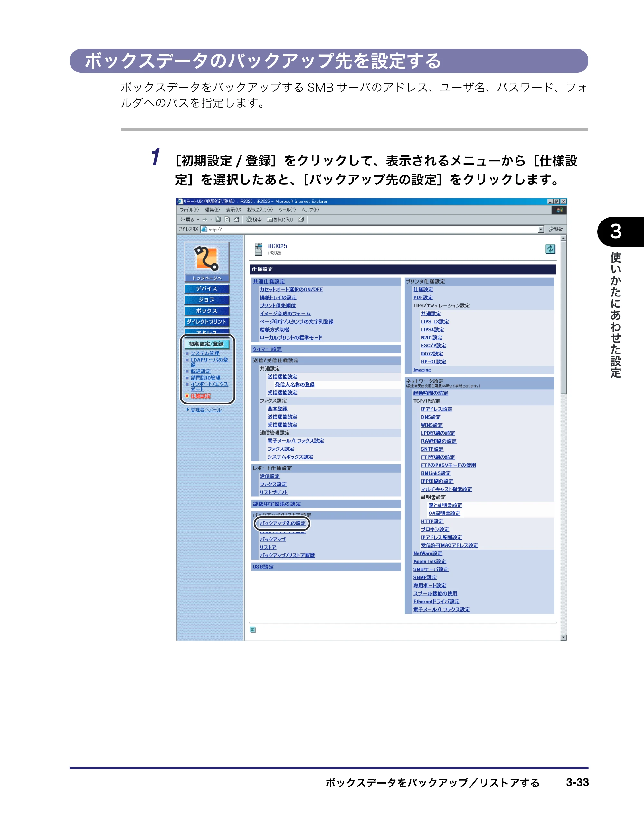Open the 表示(V) menu
Image resolution: width=644 pixels, height=828 pixels.
pyautogui.click(x=233, y=210)
